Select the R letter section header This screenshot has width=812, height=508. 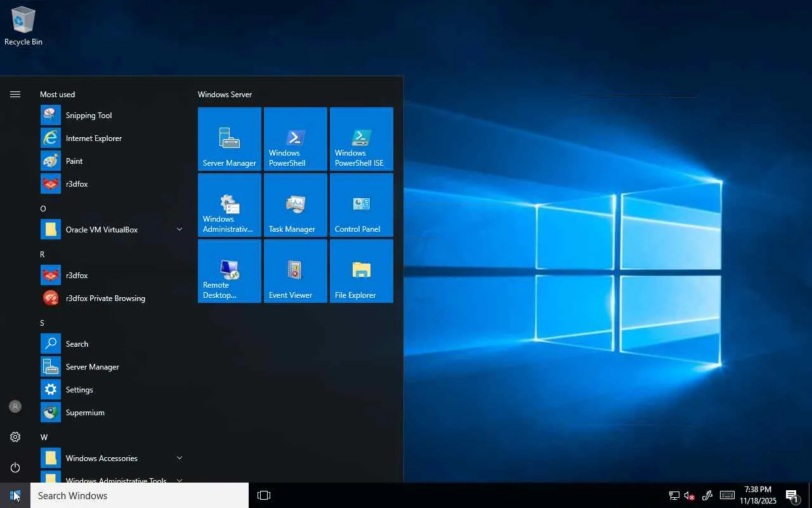point(43,255)
